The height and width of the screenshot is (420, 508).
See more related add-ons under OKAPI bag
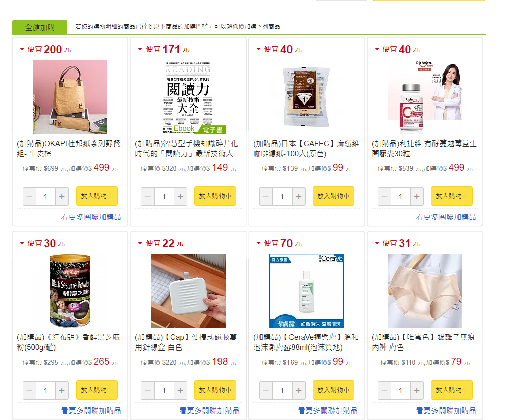pyautogui.click(x=91, y=217)
